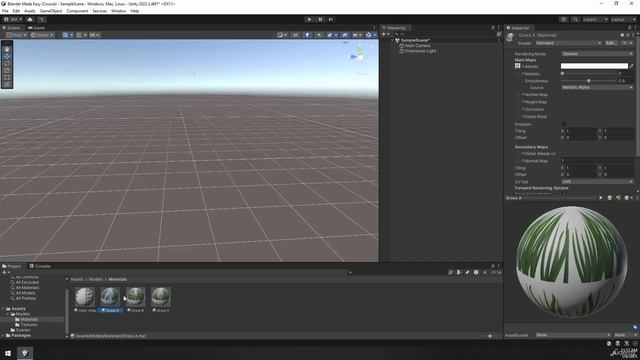Select the Move tool in scene toolbar
This screenshot has width=640, height=360.
tap(7, 56)
